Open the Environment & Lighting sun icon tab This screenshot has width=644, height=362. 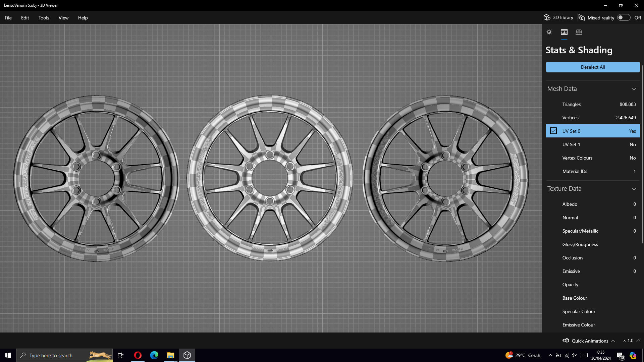tap(549, 32)
